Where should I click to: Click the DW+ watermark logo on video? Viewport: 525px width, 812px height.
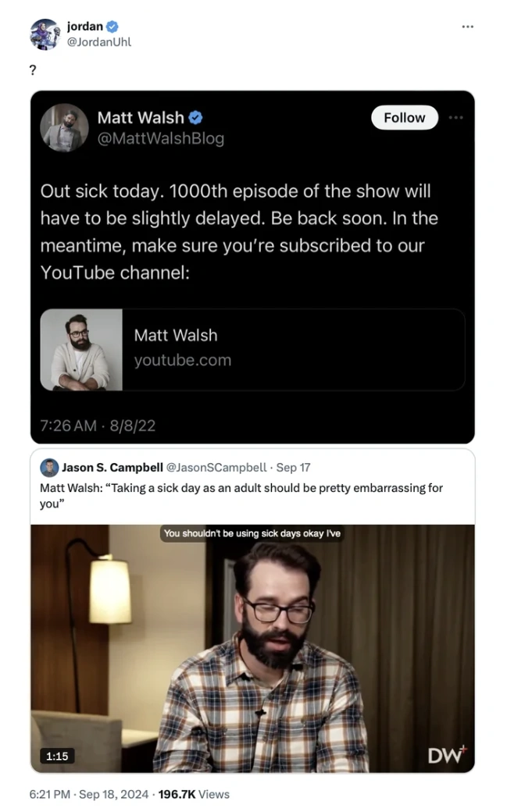(x=447, y=756)
